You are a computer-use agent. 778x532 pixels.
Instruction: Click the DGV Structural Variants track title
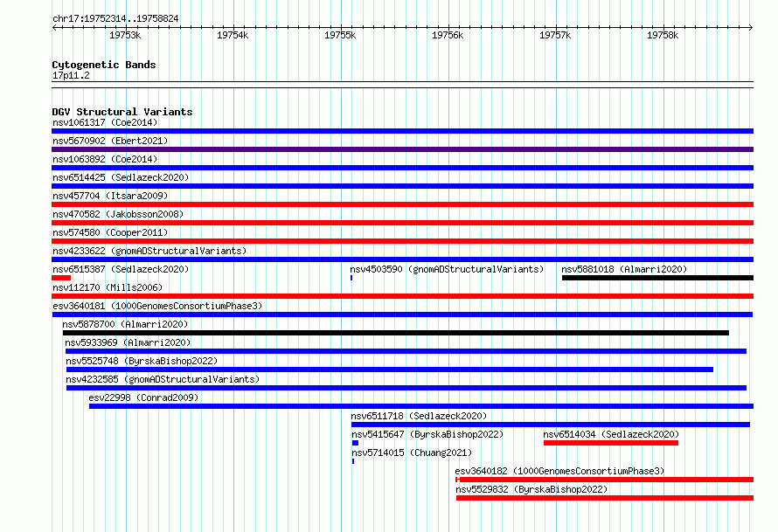[122, 112]
